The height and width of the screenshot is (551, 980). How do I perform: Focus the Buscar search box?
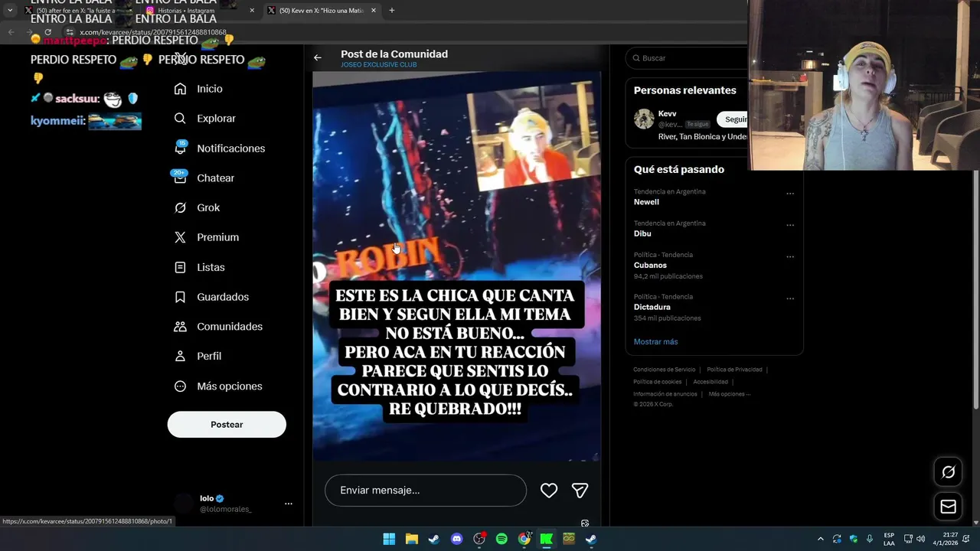(687, 58)
